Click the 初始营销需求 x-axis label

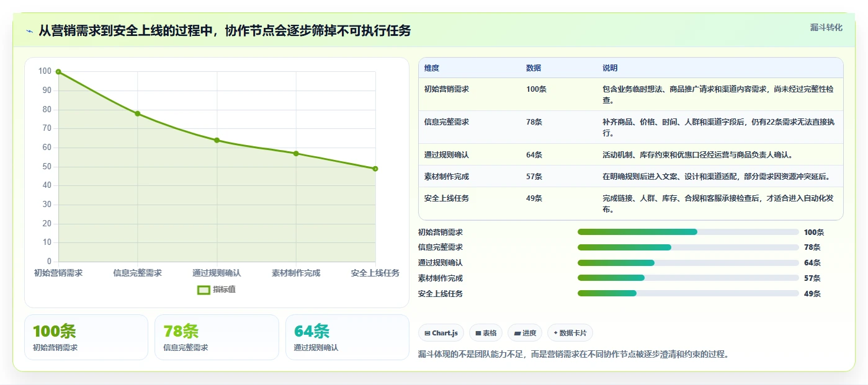point(58,273)
